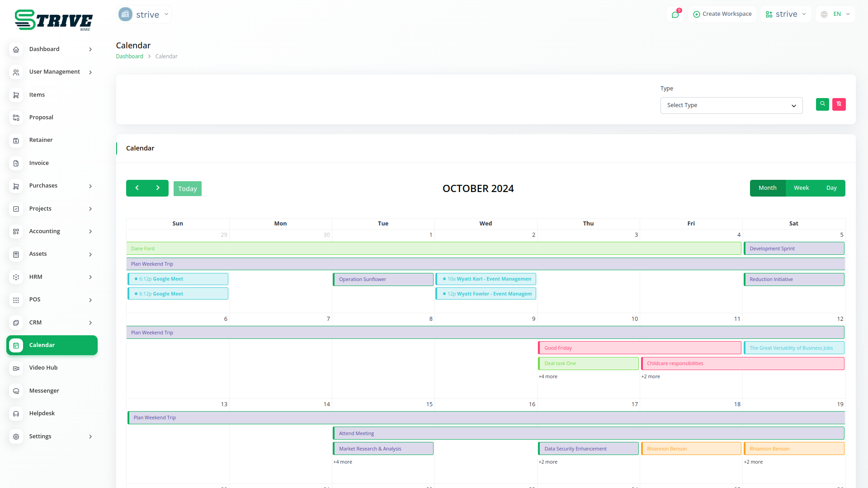Open the EN language dropdown
Screen dimensions: 868x488
836,14
